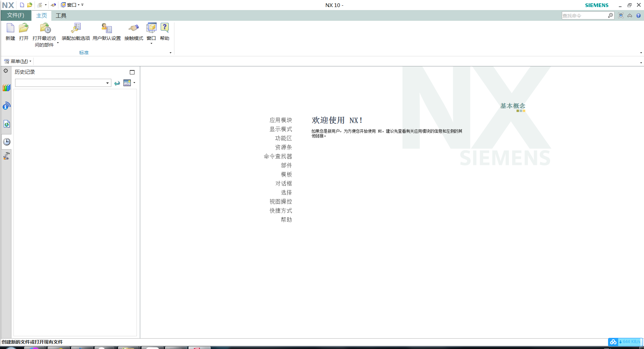644x349 pixels.
Task: Click the cloud drive download speed widget
Action: coord(625,342)
